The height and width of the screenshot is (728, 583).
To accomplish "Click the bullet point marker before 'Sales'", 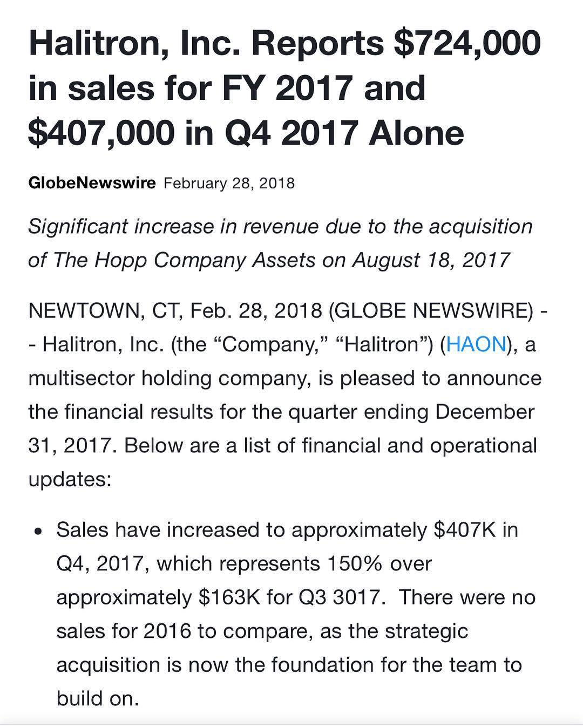I will tap(37, 531).
